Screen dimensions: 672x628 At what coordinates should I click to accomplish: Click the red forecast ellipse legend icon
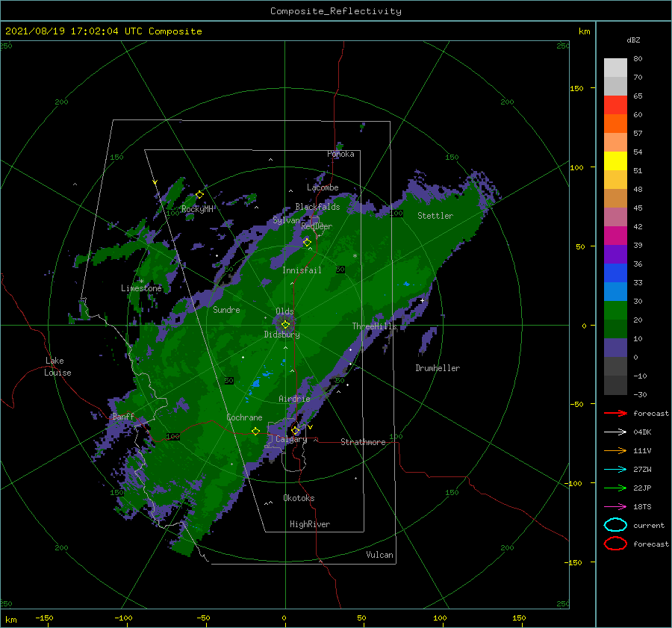click(615, 544)
